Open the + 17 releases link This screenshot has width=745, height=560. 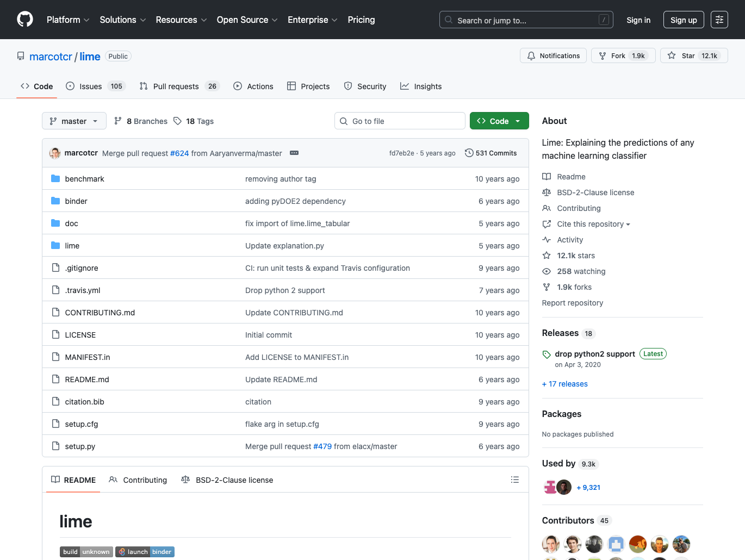coord(564,384)
